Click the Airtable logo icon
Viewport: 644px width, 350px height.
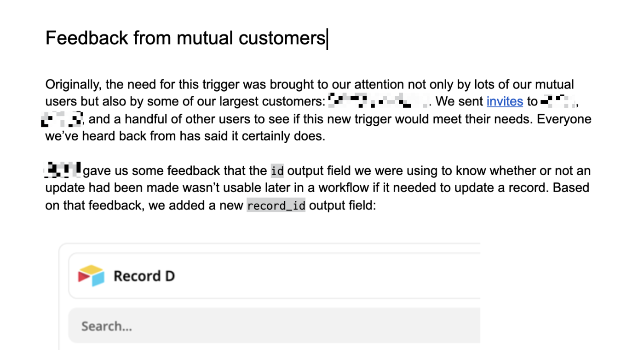[x=91, y=276]
